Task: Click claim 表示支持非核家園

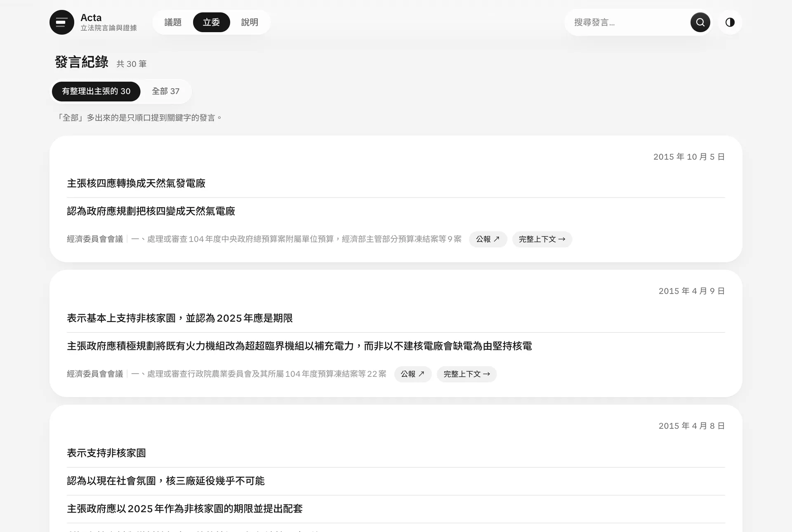Action: 106,453
